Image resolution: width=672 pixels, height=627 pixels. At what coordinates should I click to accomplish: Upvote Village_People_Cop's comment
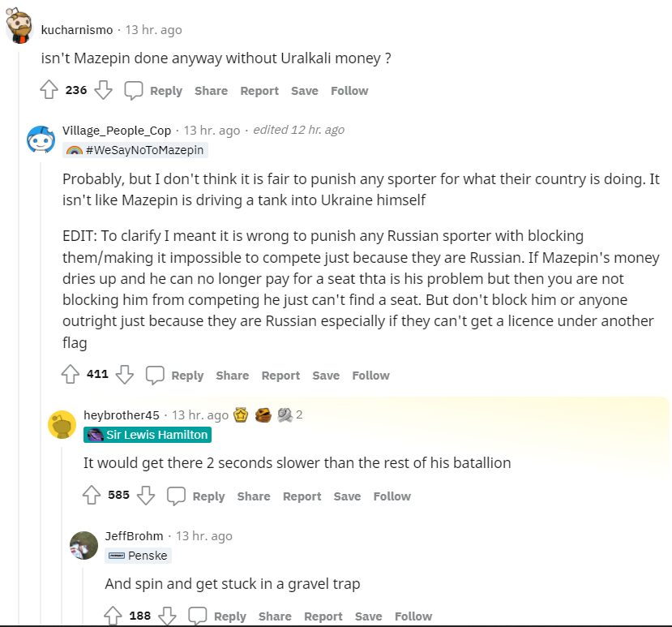[71, 375]
